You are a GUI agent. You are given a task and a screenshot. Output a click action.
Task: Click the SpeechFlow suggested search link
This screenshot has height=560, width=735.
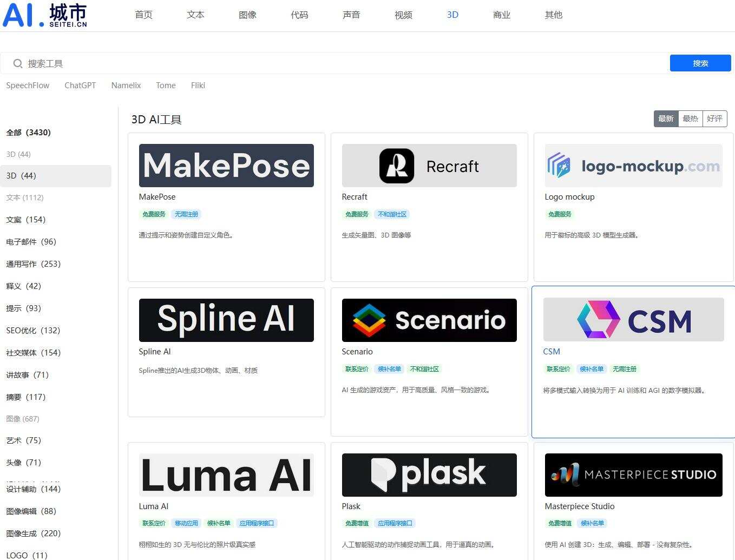[x=28, y=85]
